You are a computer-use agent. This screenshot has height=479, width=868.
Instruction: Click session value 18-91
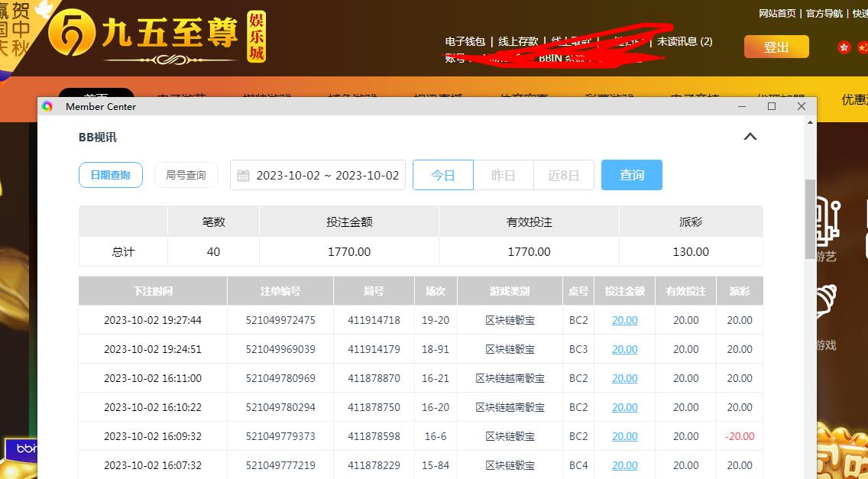436,349
